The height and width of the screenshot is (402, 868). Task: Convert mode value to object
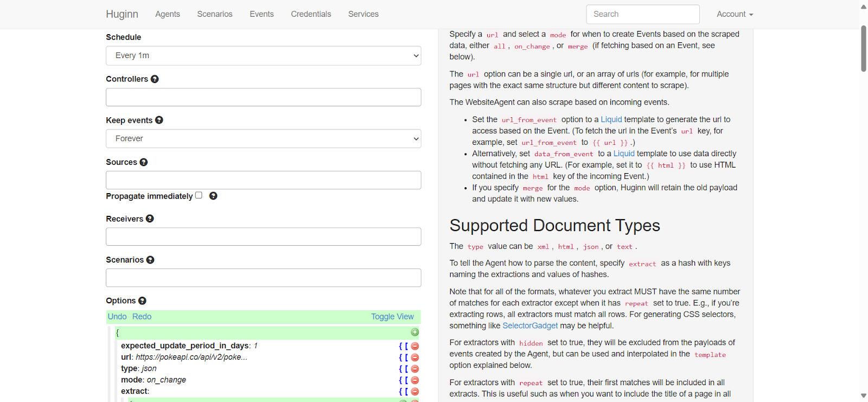click(x=401, y=380)
